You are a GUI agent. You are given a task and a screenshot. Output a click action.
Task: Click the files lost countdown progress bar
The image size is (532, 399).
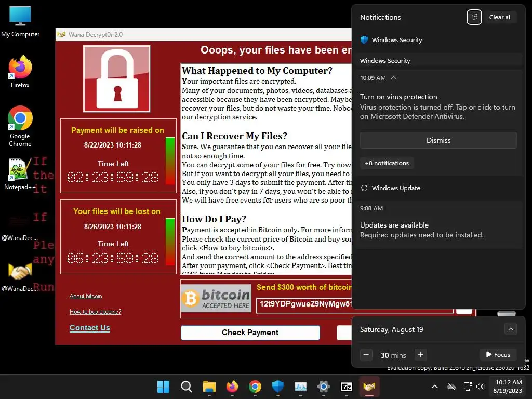[170, 242]
